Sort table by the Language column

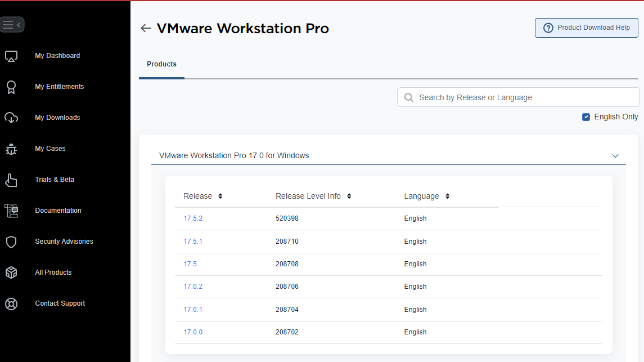448,196
